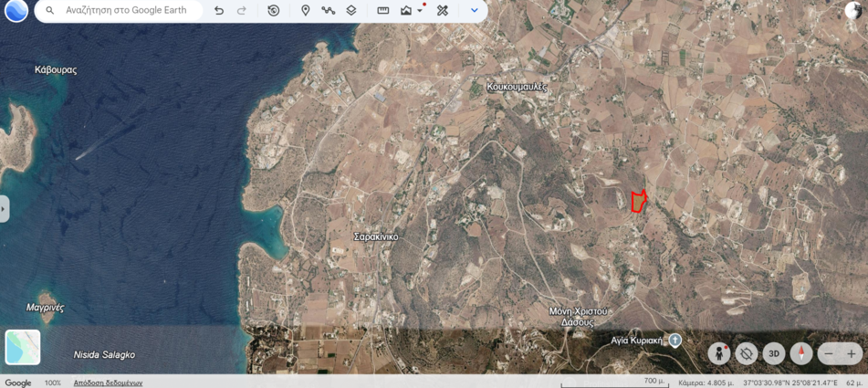The height and width of the screenshot is (388, 868).
Task: Activate Street View pegman
Action: pos(719,353)
